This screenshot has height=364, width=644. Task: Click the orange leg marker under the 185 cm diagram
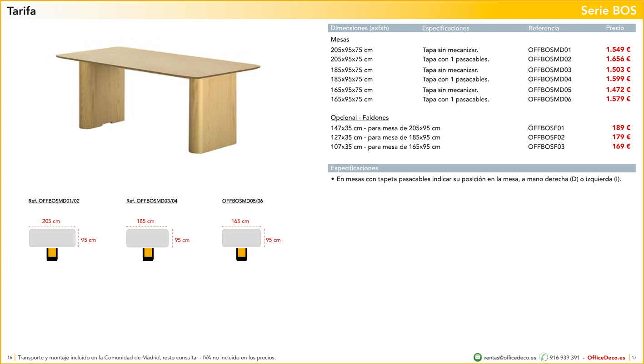[147, 254]
